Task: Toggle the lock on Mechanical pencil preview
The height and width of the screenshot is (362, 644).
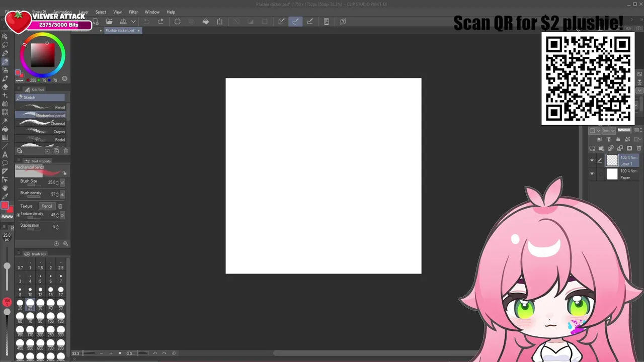Action: point(64,173)
